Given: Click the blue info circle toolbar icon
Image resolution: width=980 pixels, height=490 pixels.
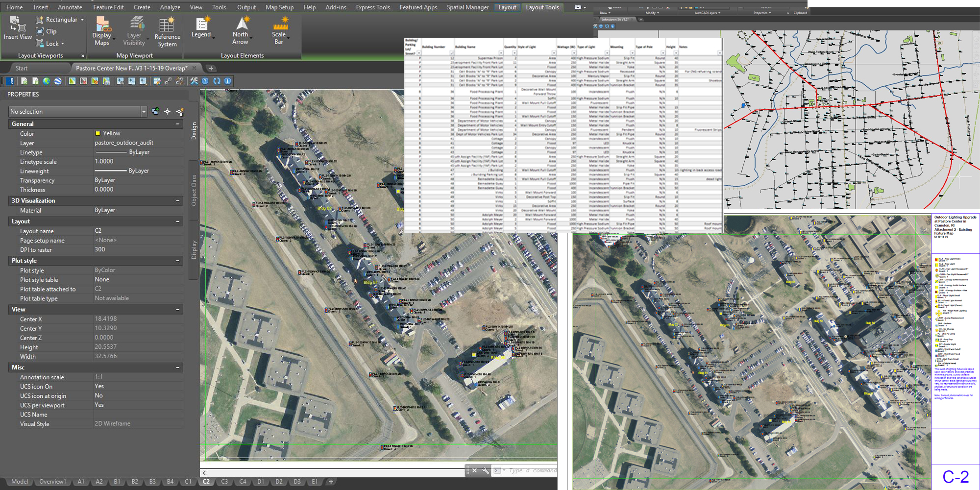Looking at the screenshot, I should tap(228, 81).
